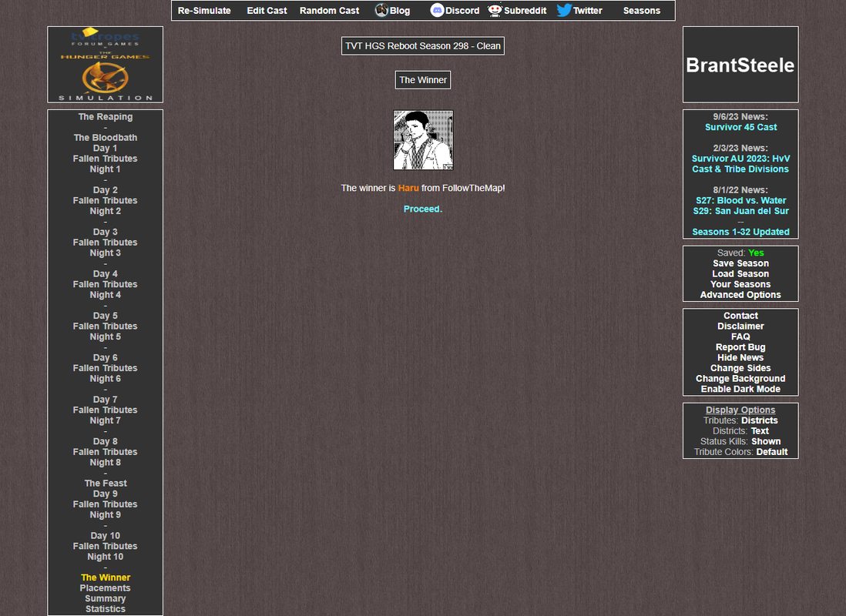
Task: Click Change Background
Action: tap(740, 379)
